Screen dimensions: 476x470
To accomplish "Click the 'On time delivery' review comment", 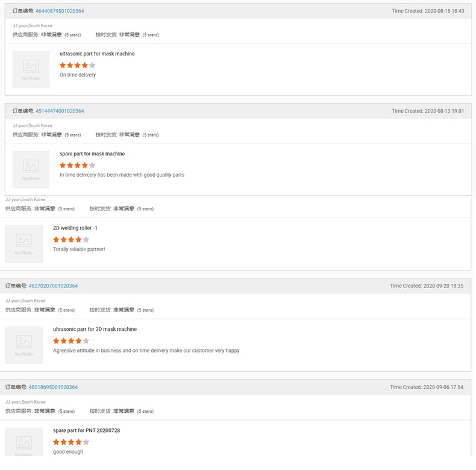I will [78, 75].
